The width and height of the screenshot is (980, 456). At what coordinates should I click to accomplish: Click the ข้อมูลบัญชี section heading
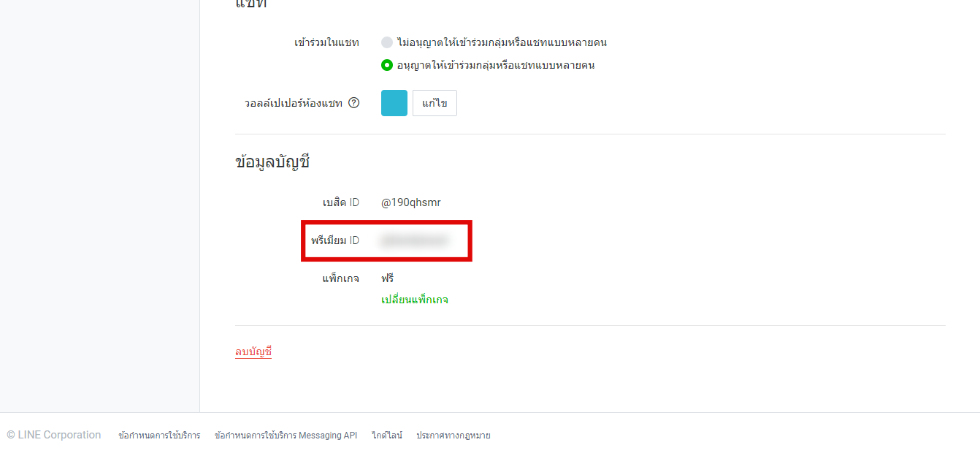pos(273,162)
